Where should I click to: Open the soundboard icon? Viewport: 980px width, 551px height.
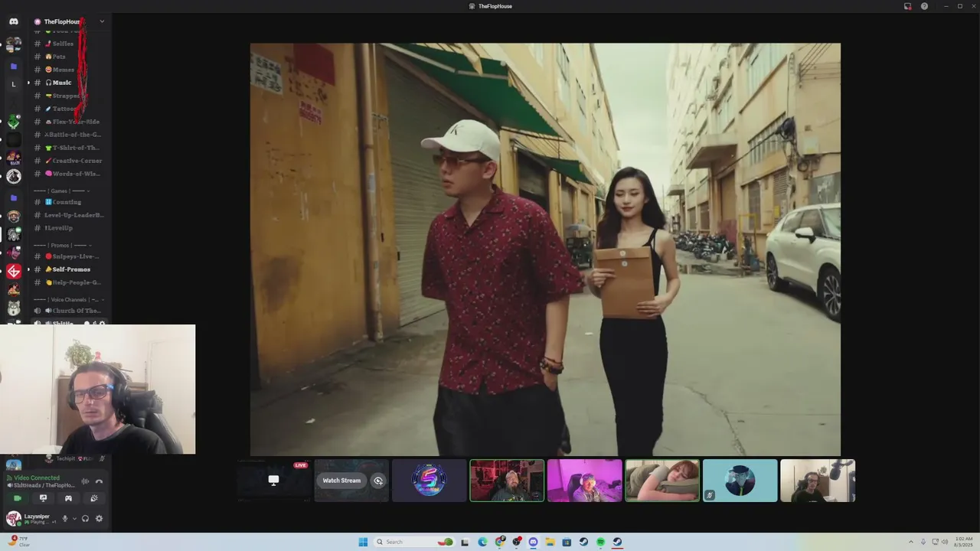94,498
